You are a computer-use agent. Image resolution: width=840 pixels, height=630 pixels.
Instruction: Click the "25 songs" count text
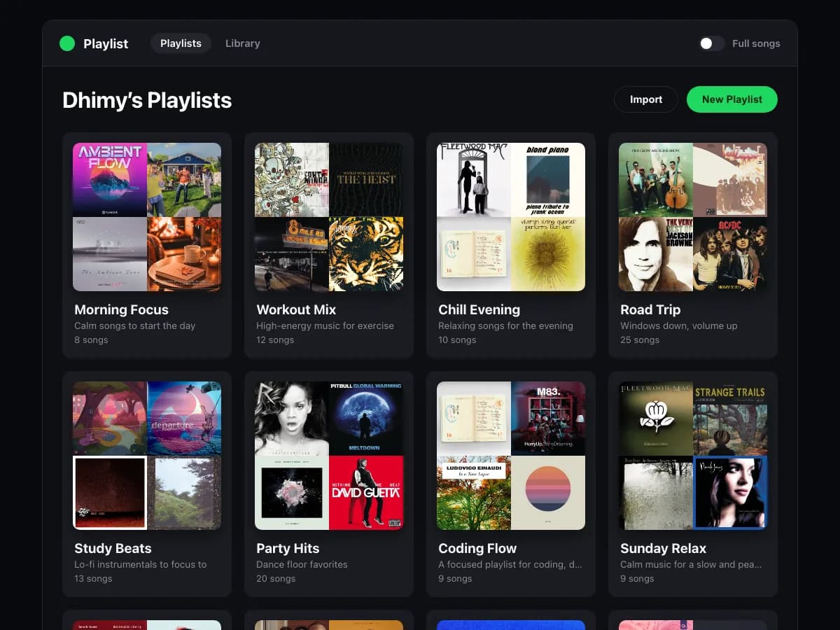click(x=640, y=339)
